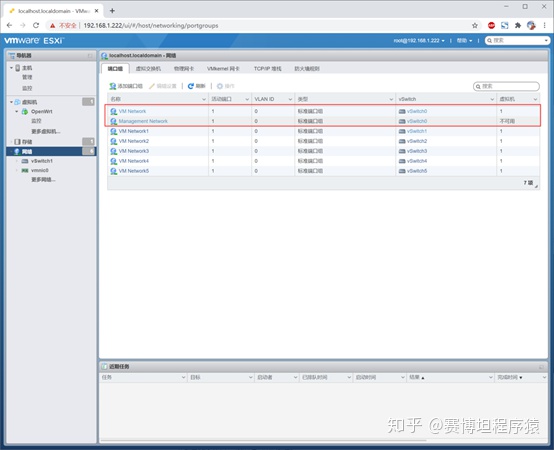Image resolution: width=554 pixels, height=450 pixels.
Task: Click the blue Refresh toolbar icon
Action: [191, 86]
